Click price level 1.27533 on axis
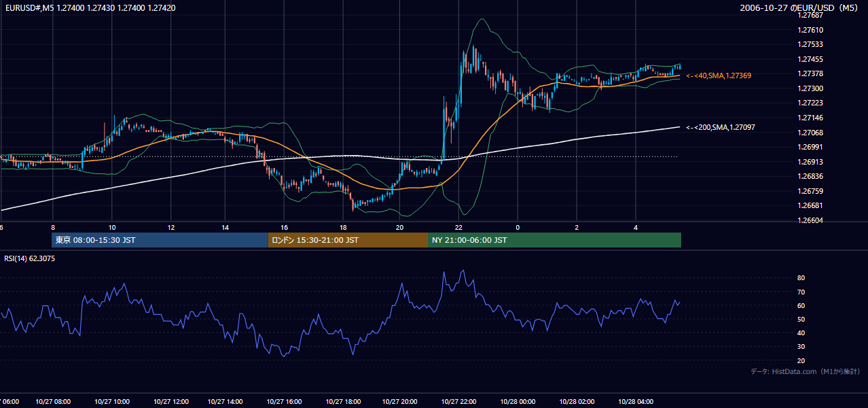The image size is (868, 408). coord(810,44)
